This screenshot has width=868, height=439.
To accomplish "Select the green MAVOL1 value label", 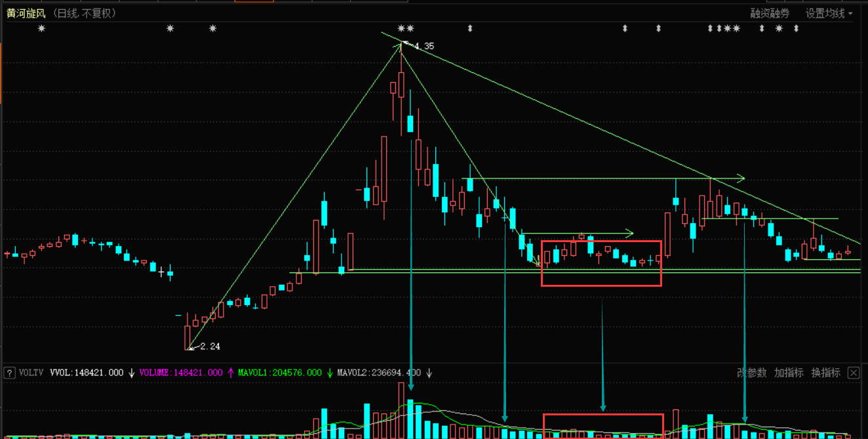I will click(280, 373).
